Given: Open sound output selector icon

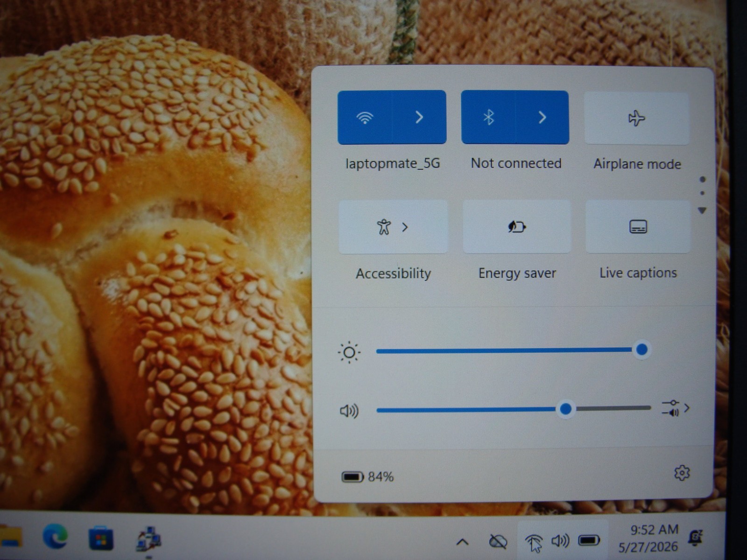Looking at the screenshot, I should tap(676, 408).
